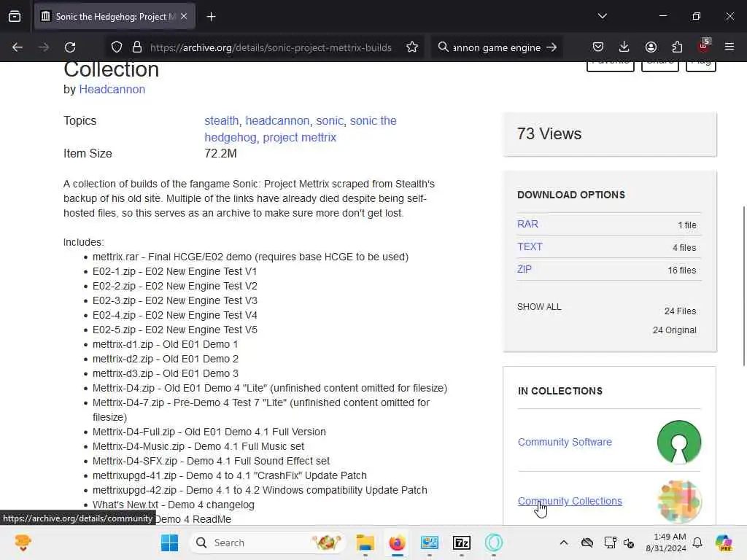Click the site security padlock icon

coord(137,47)
